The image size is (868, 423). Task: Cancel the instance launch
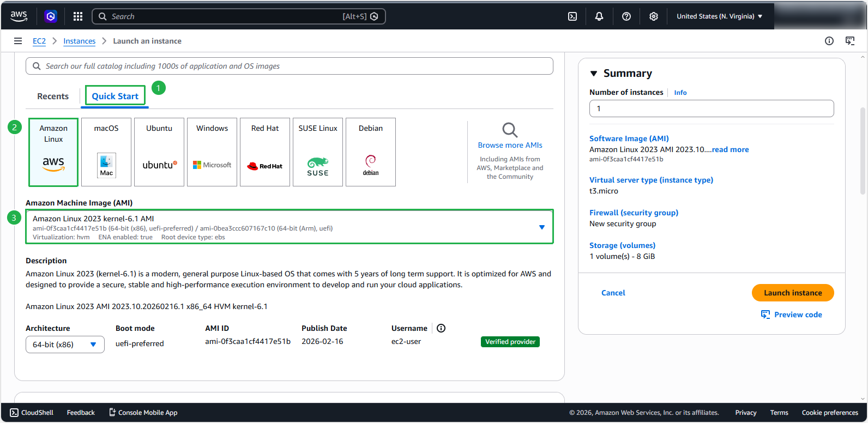613,293
